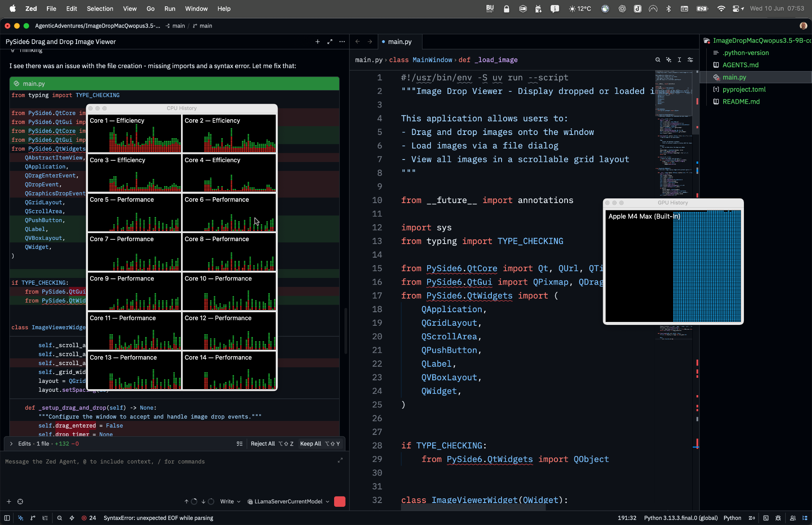Open README.md in project panel
This screenshot has width=812, height=525.
(x=741, y=102)
